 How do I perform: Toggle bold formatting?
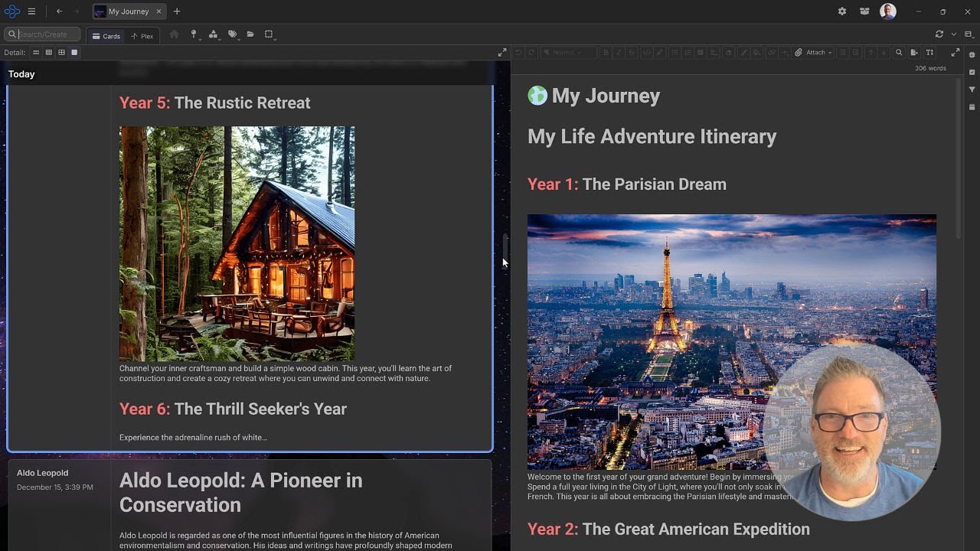click(x=606, y=53)
